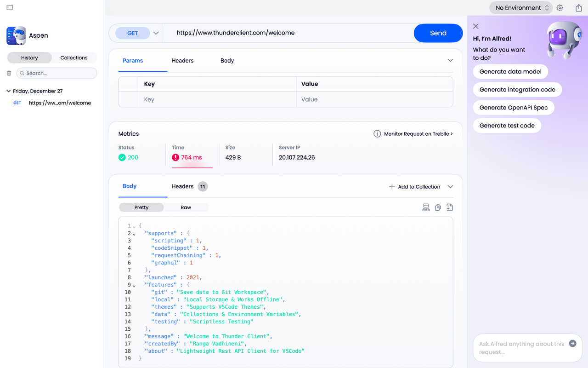Switch response view to Raw
This screenshot has height=368, width=588.
click(x=186, y=207)
